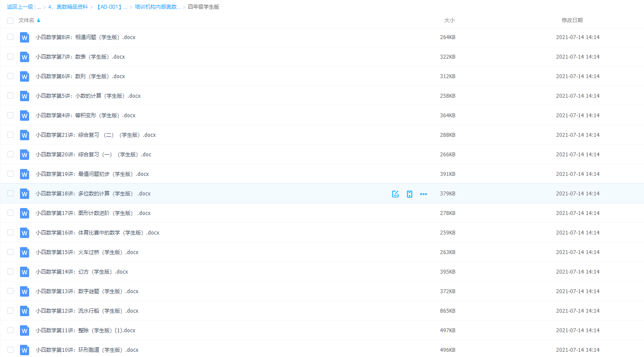Click the 返回上一级 link
Image resolution: width=644 pixels, height=357 pixels.
click(x=20, y=7)
